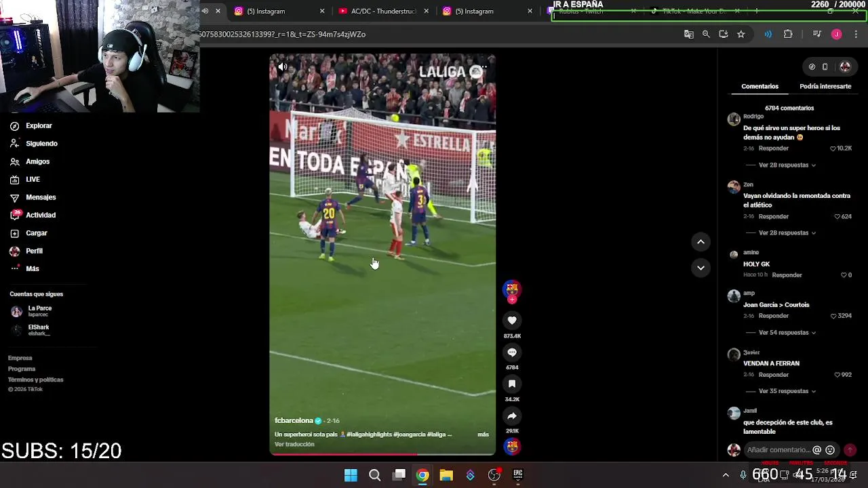Open the Chrome extensions puzzle icon

[788, 34]
